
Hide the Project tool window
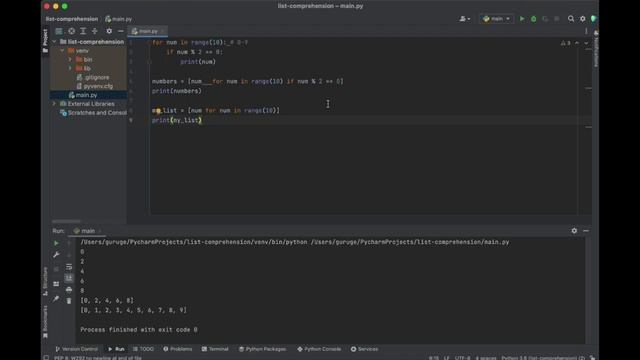[x=120, y=31]
